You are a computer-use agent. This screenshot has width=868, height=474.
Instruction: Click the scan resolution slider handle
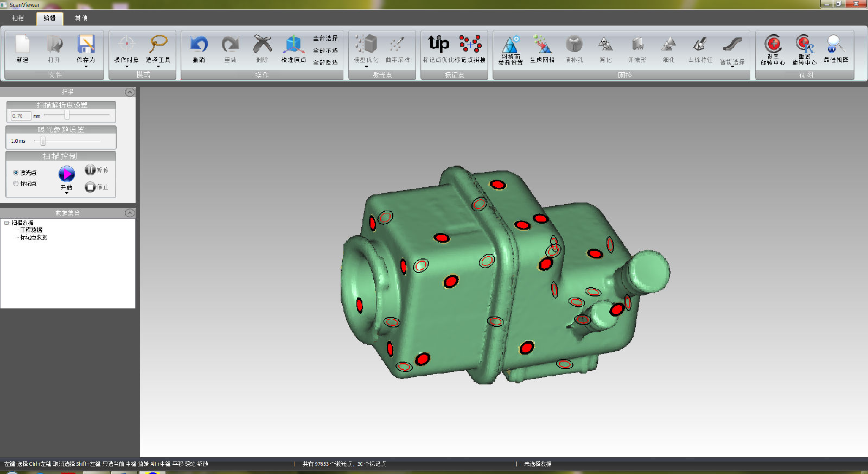(x=67, y=115)
